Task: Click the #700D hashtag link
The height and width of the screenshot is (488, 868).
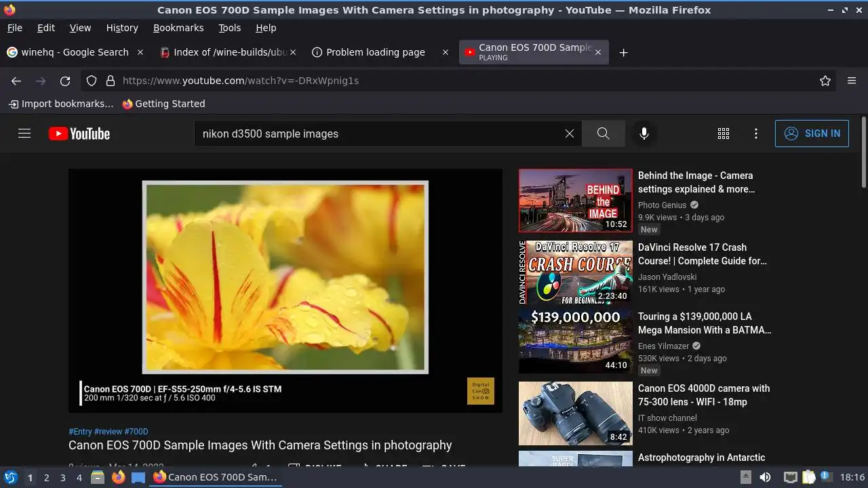Action: click(x=136, y=432)
